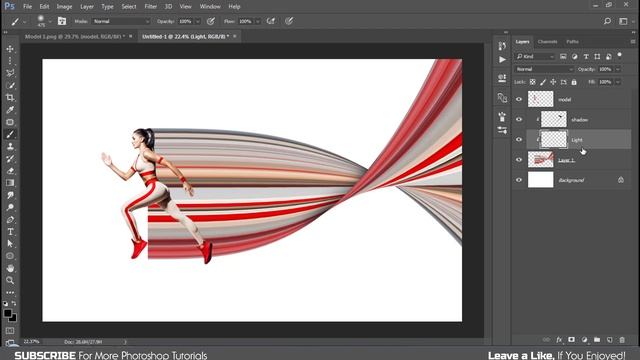This screenshot has width=640, height=360.
Task: Select the Pen tool
Action: click(10, 220)
